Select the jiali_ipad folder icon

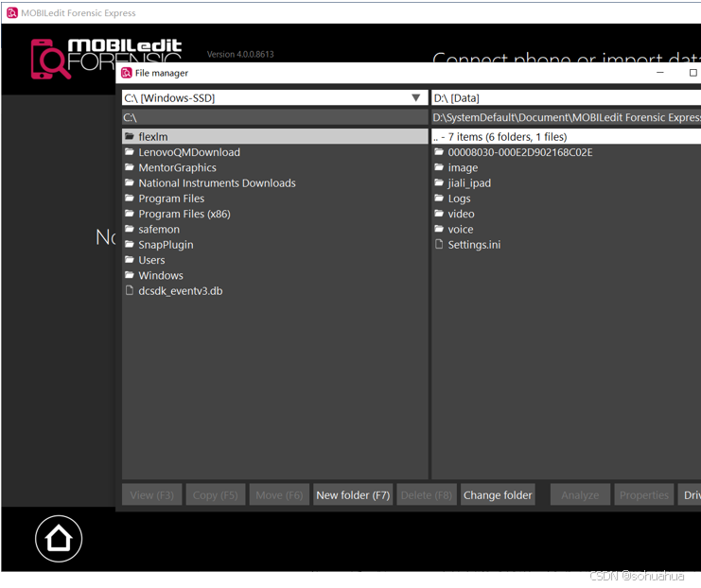(439, 182)
